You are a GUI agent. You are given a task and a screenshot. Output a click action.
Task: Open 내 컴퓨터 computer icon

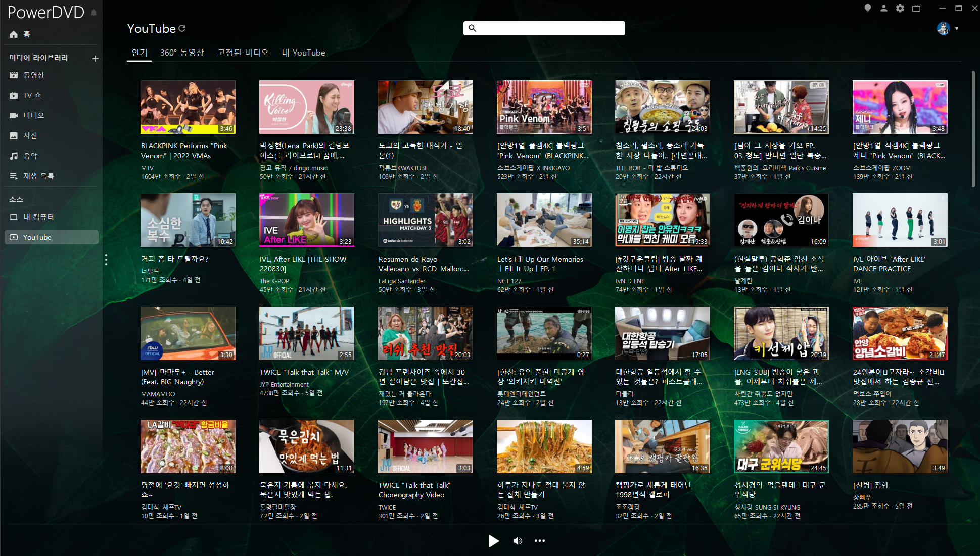[x=14, y=217]
